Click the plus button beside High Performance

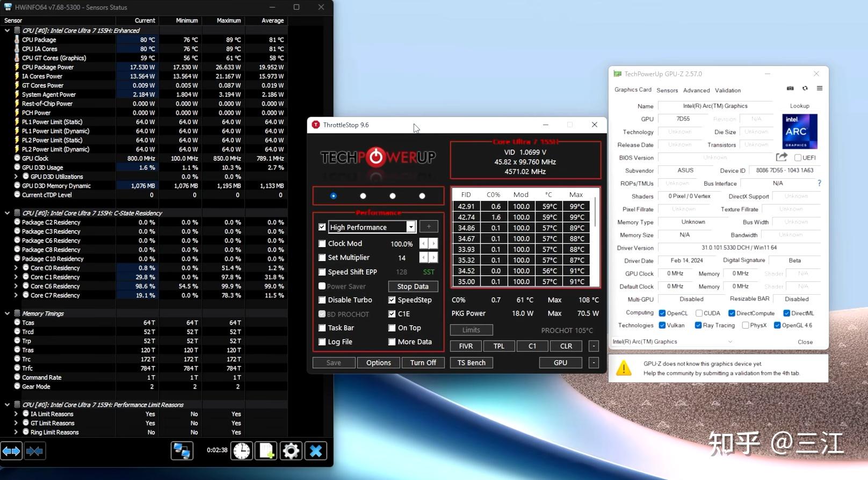(x=429, y=227)
